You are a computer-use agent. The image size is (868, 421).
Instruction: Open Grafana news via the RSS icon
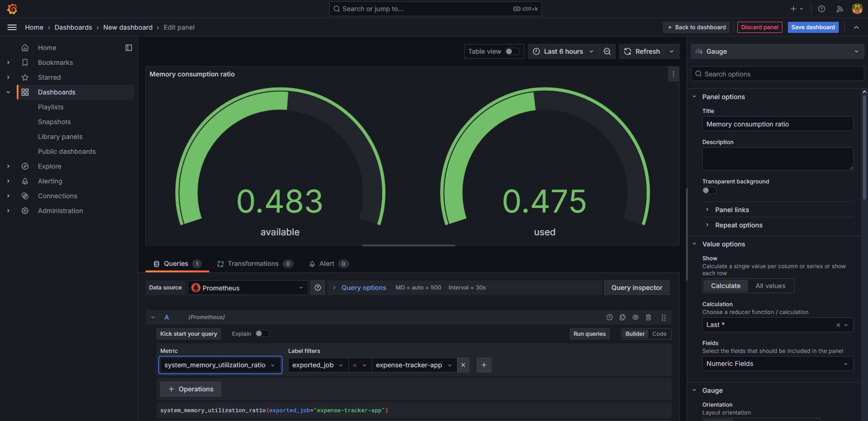(839, 9)
